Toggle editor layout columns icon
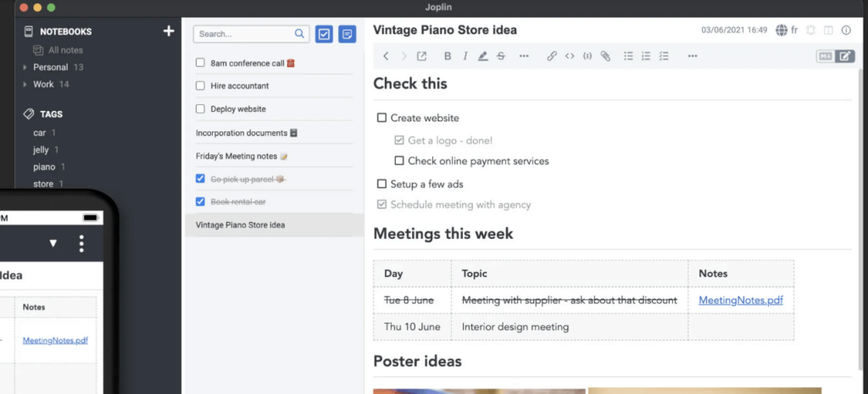This screenshot has height=394, width=868. [828, 30]
